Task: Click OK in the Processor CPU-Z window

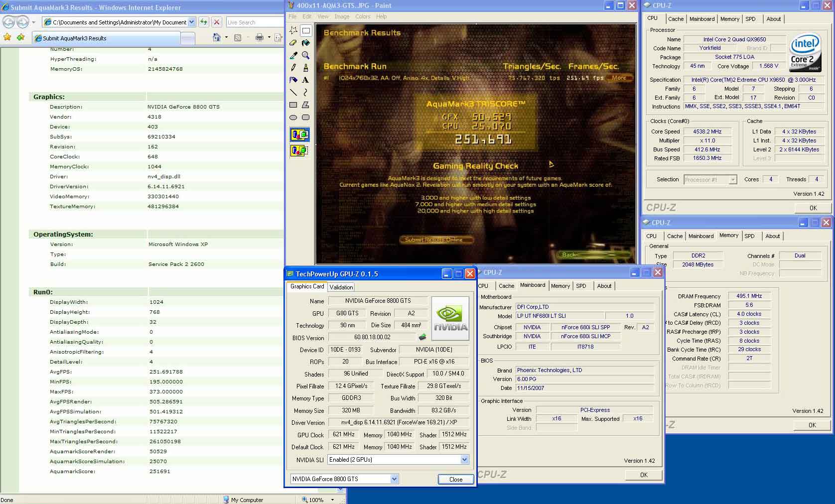Action: point(813,208)
